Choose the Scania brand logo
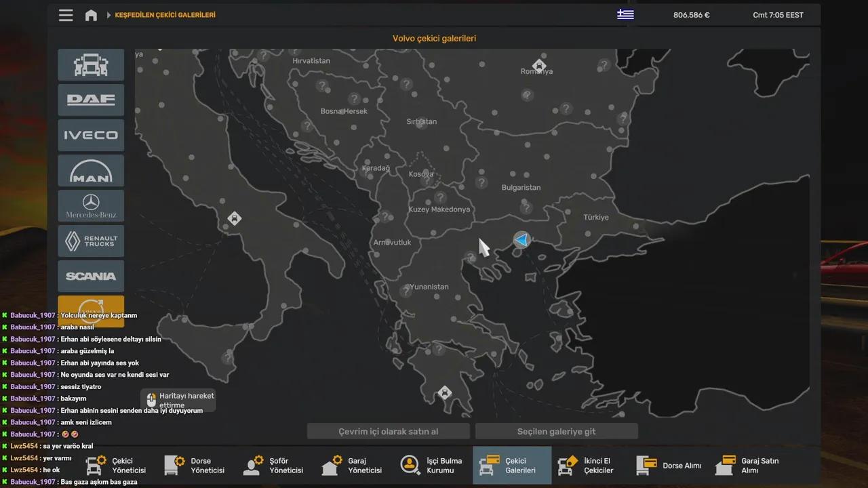Image resolution: width=868 pixels, height=488 pixels. point(91,276)
